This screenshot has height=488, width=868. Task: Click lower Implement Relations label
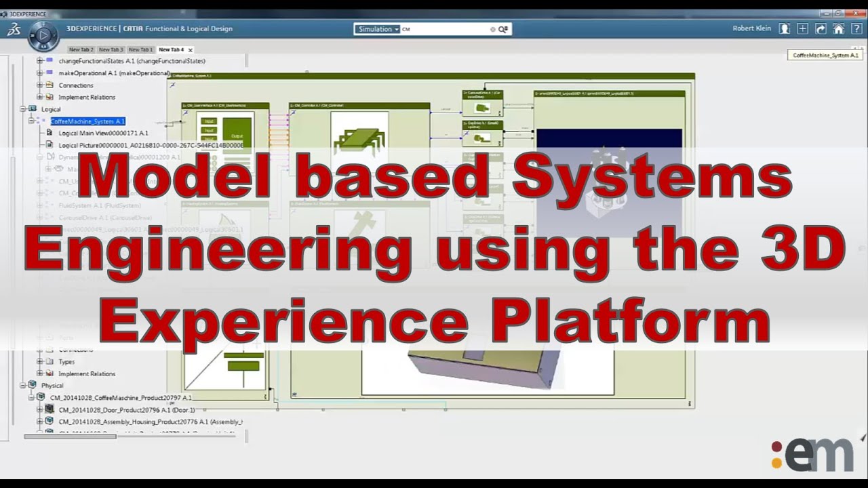coord(87,374)
